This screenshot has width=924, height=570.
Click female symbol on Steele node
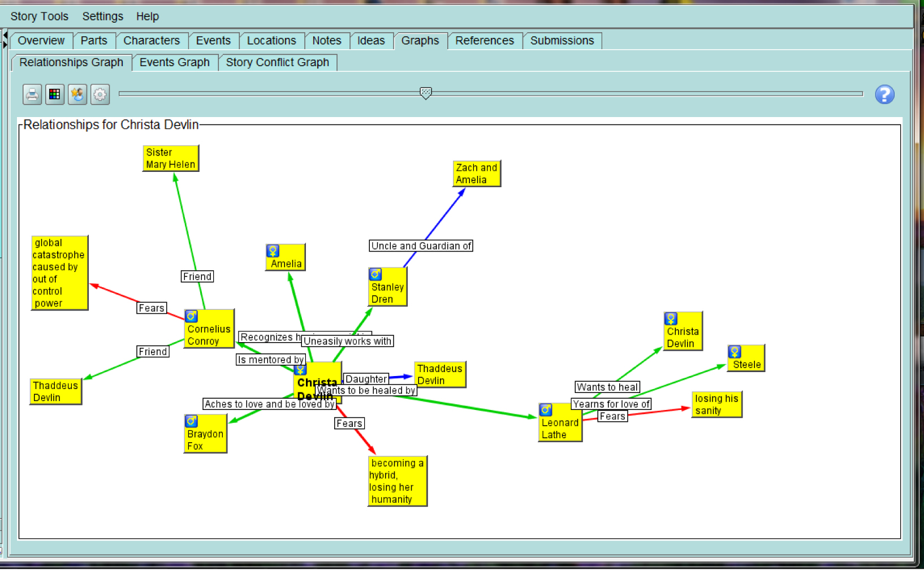point(735,352)
